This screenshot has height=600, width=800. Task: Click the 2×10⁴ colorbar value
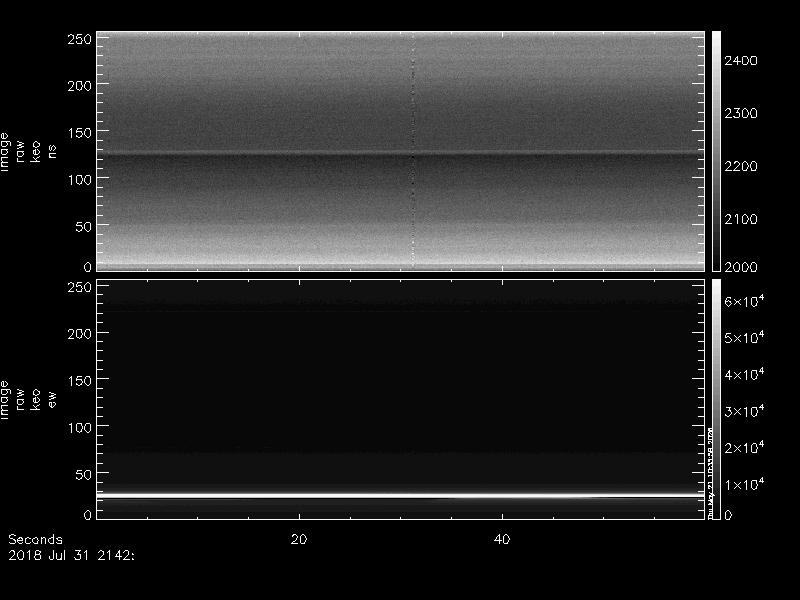click(x=744, y=447)
